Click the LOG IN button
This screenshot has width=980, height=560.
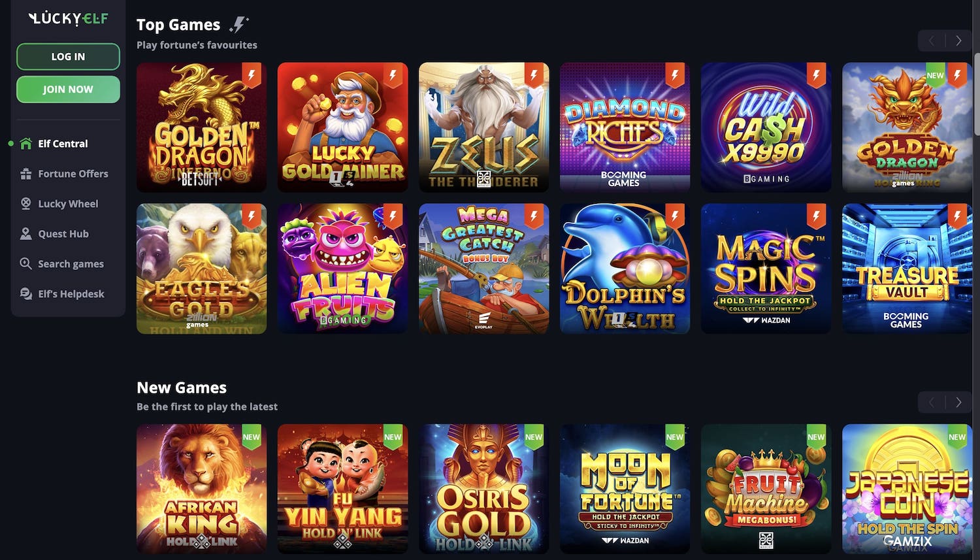click(x=68, y=57)
